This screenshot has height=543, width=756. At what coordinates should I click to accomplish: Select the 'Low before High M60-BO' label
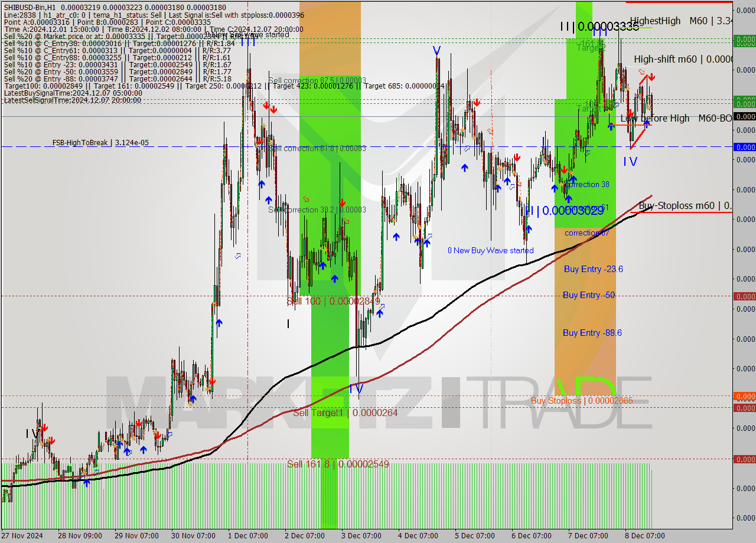tap(676, 118)
